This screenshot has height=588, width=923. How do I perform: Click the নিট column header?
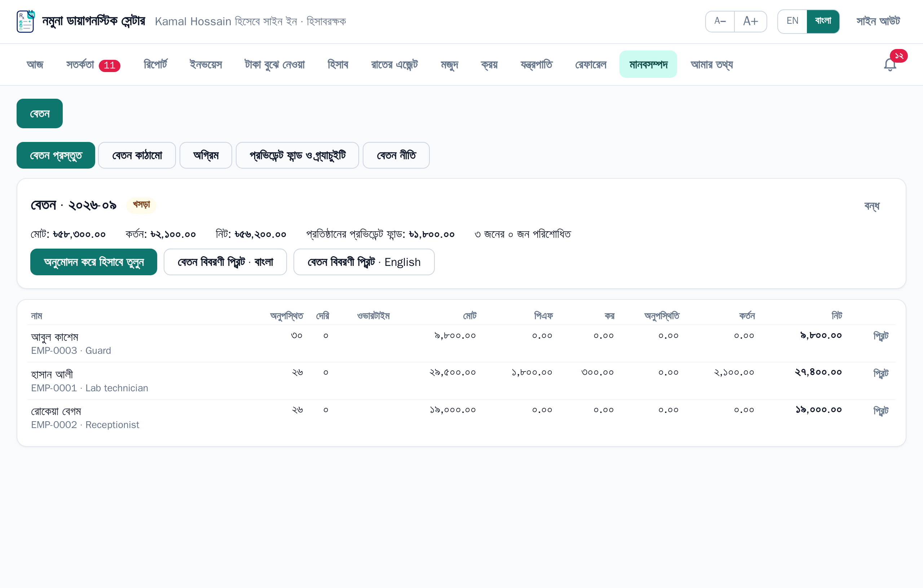point(837,316)
